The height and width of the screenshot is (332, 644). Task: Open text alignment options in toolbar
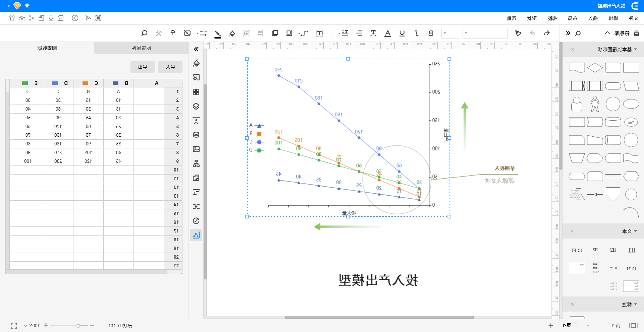(x=359, y=33)
